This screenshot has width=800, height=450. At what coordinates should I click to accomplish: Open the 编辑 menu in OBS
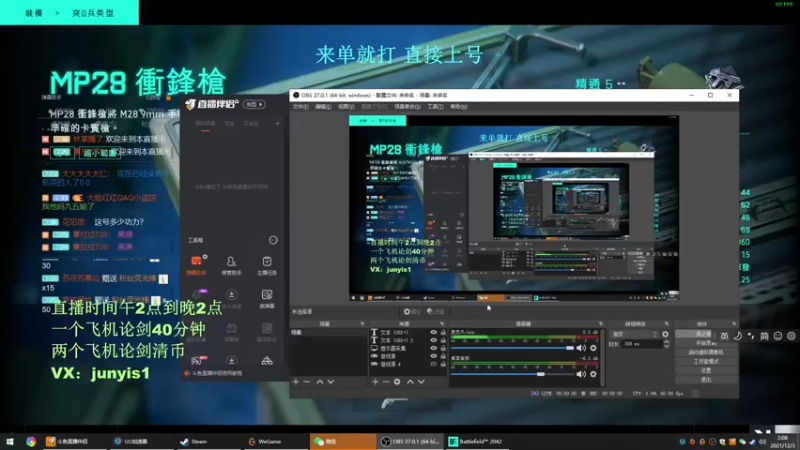(x=323, y=107)
